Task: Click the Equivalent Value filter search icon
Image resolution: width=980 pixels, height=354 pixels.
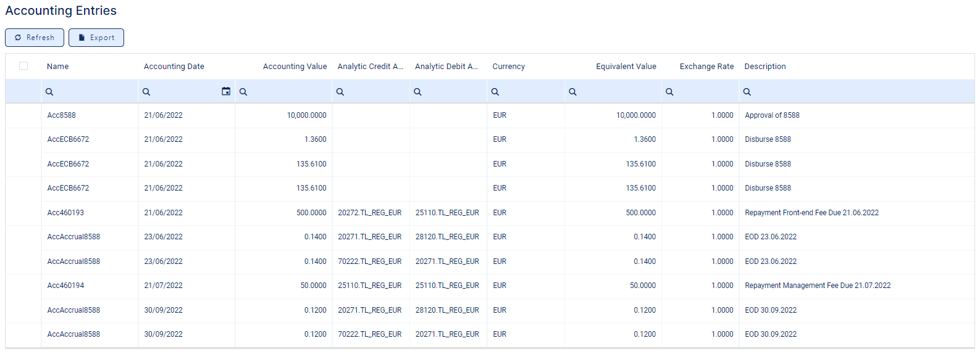Action: pos(572,92)
